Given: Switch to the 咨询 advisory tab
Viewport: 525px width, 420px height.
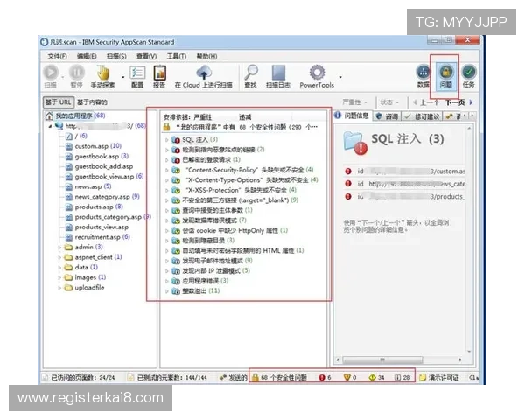Looking at the screenshot, I should 387,116.
